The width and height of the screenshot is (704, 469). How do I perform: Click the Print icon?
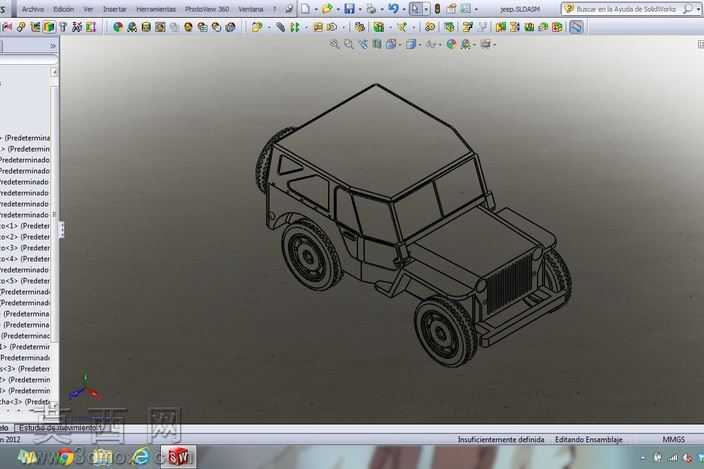371,9
